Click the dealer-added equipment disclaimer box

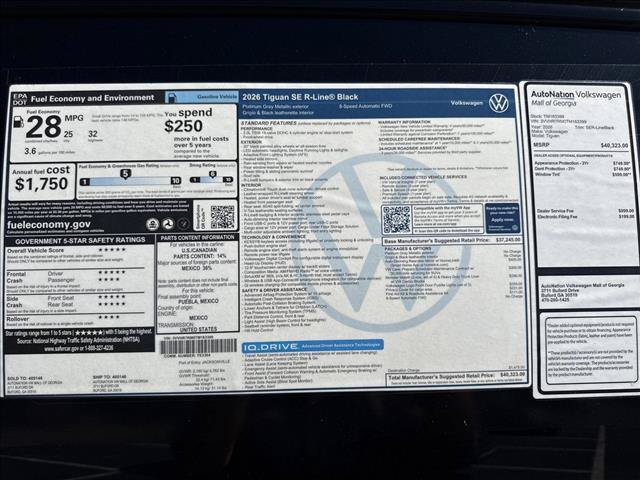point(591,350)
